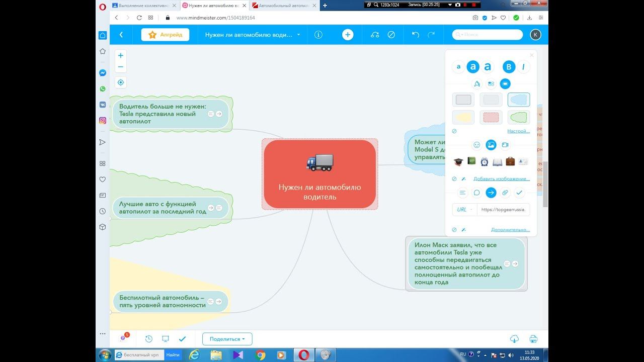Screen dimensions: 644x362
Task: Open the map title dropdown arrow
Action: 299,35
